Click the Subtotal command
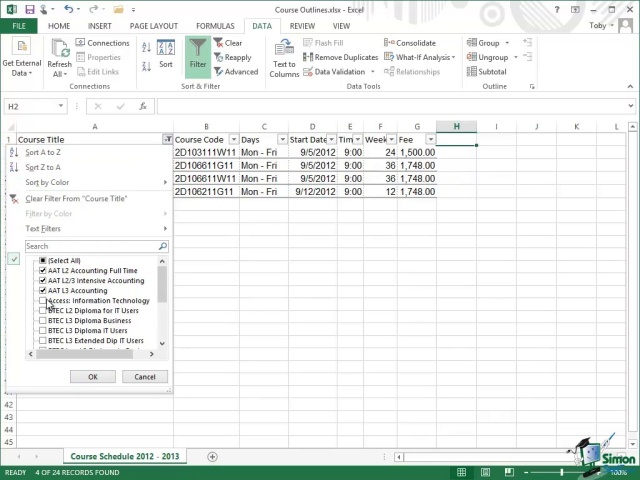 tap(487, 72)
